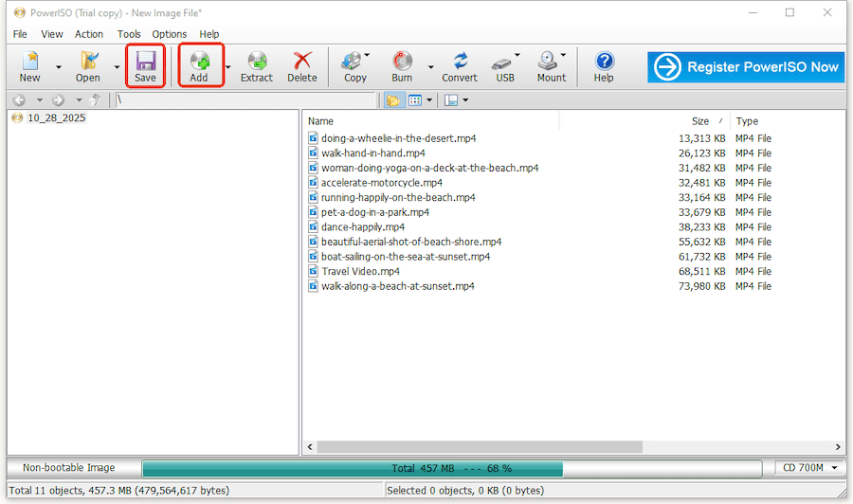Click Non-bootable Image status button
The image size is (853, 504).
[x=69, y=468]
